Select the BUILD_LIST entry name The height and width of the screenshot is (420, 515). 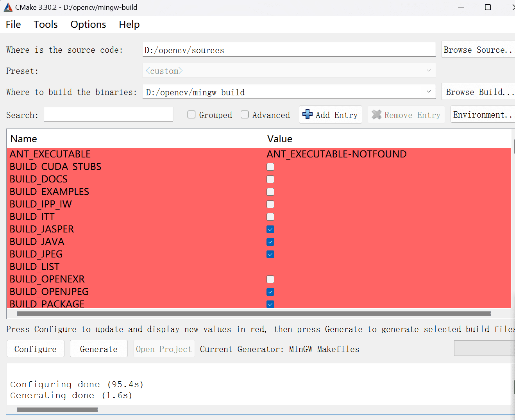34,267
